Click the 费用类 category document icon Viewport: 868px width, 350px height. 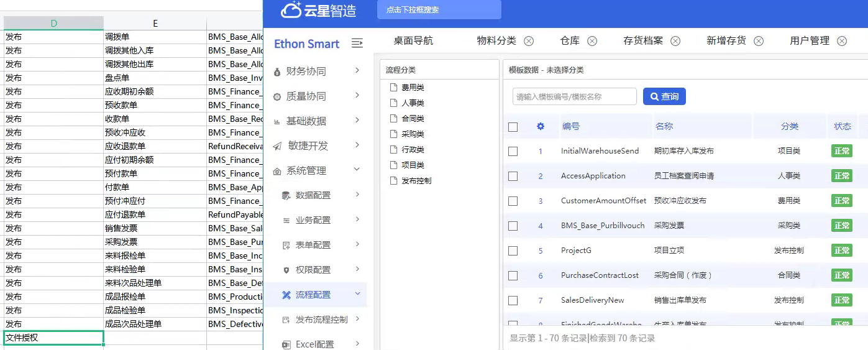(x=393, y=88)
